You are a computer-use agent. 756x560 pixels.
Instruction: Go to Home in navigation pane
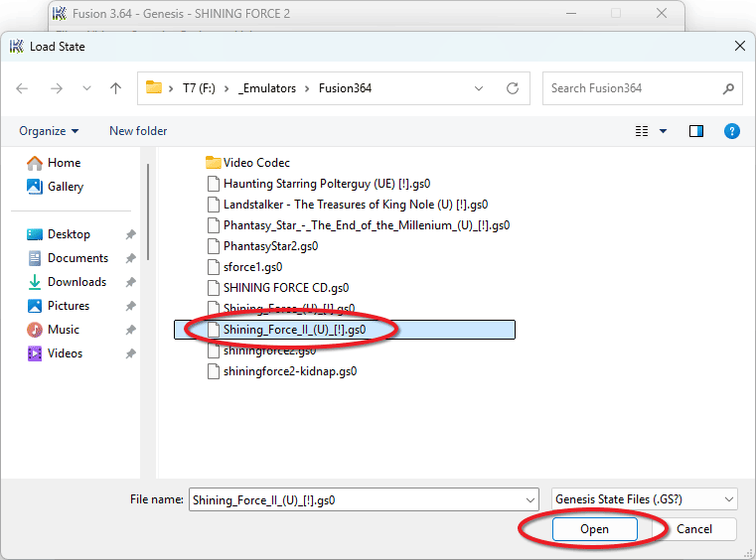click(x=54, y=163)
